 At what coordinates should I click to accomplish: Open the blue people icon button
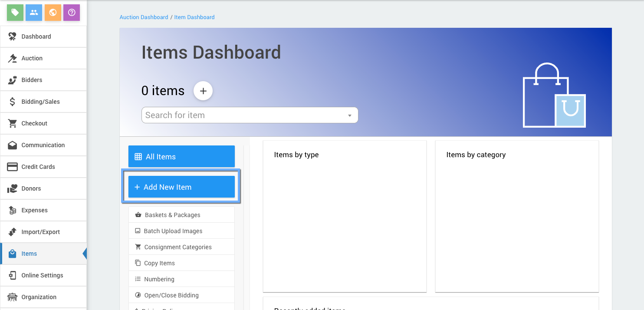click(34, 13)
